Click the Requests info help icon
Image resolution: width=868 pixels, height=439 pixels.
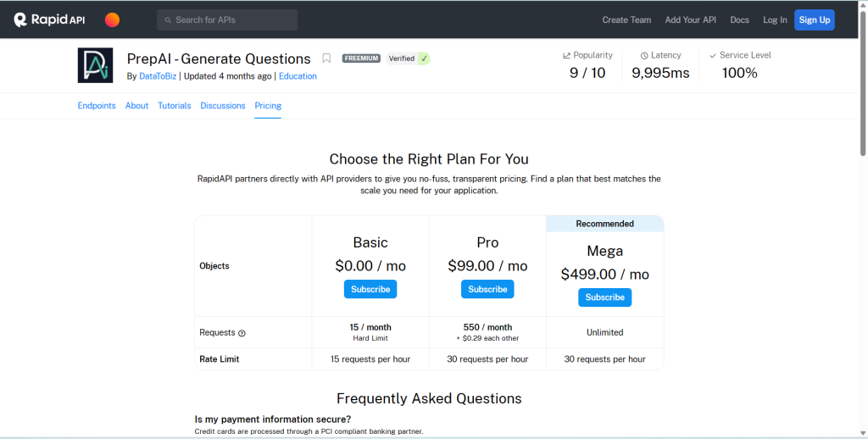click(x=242, y=333)
